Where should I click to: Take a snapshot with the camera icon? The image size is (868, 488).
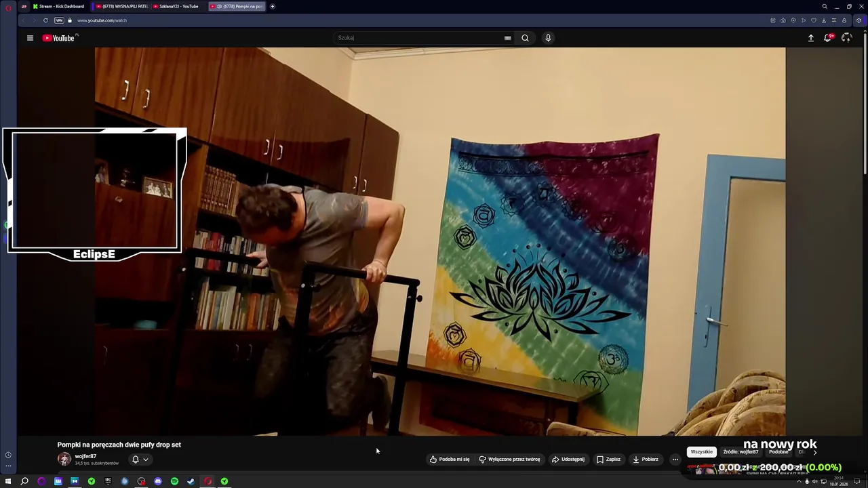[783, 20]
